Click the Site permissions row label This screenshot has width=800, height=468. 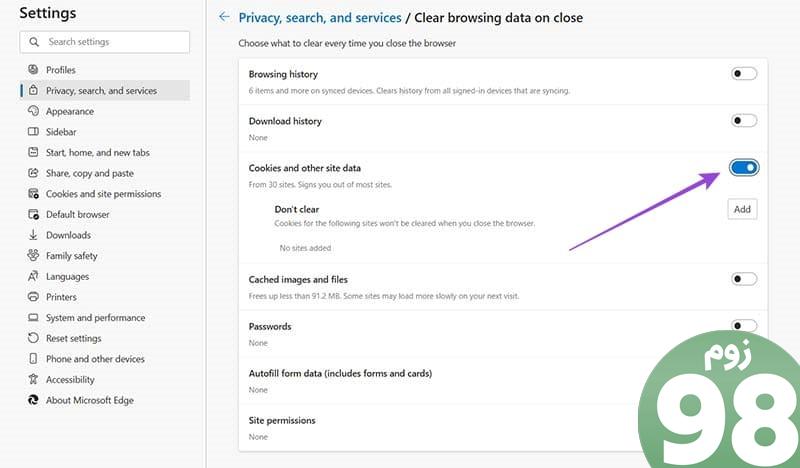point(282,420)
